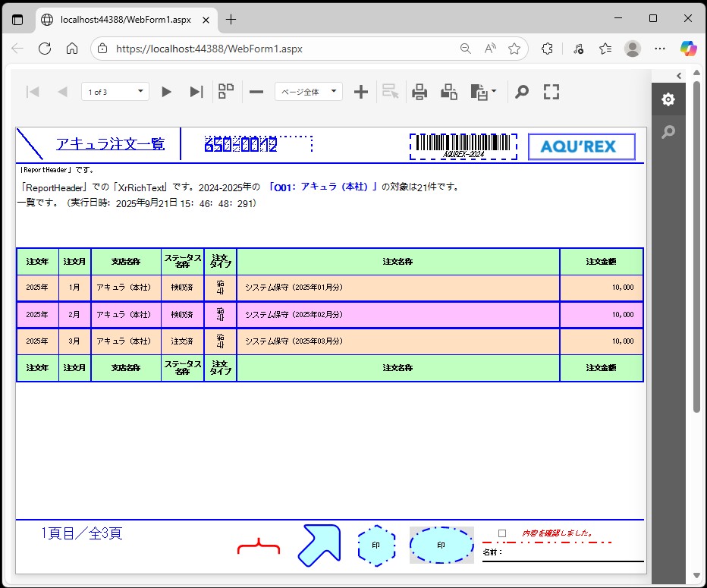Open the search magnifier in toolbar

[x=522, y=92]
